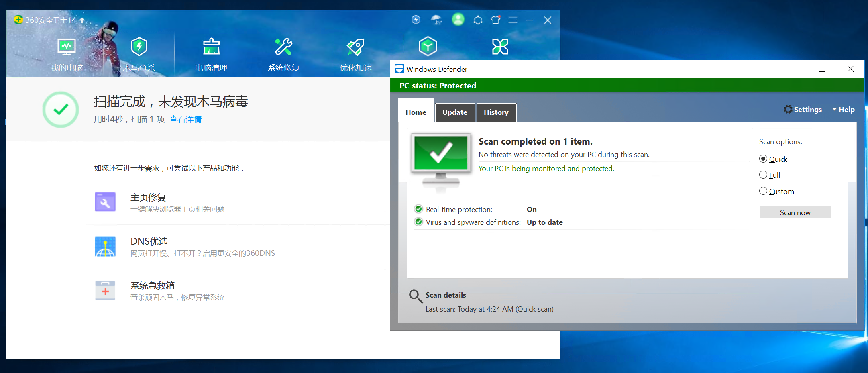Select the Custom scan option

(776, 191)
